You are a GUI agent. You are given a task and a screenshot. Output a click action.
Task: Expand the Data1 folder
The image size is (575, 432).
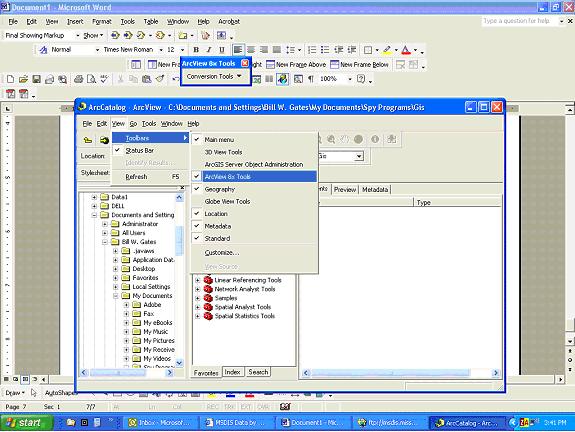pos(94,197)
